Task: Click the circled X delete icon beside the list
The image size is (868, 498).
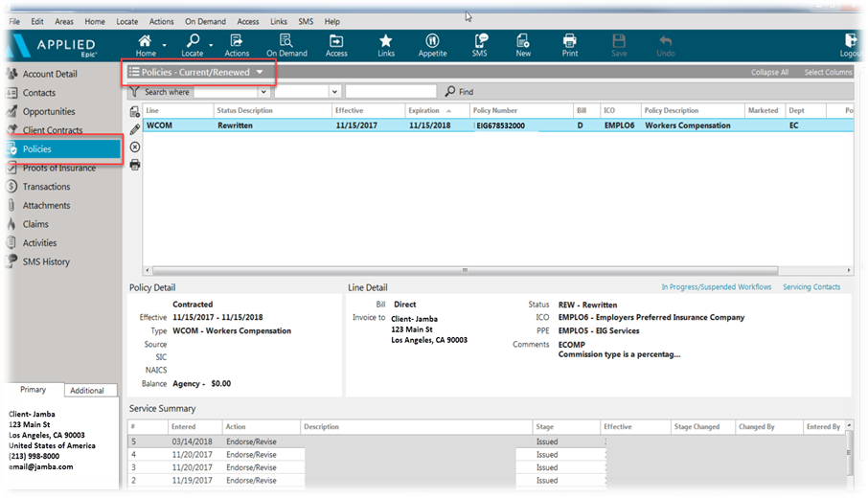Action: [x=135, y=147]
